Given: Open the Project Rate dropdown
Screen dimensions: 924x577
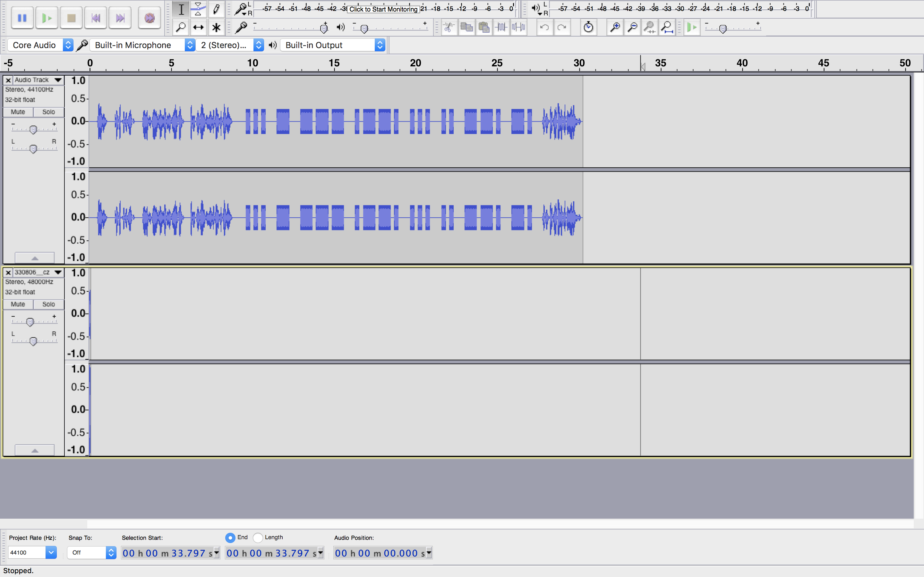Looking at the screenshot, I should tap(51, 552).
